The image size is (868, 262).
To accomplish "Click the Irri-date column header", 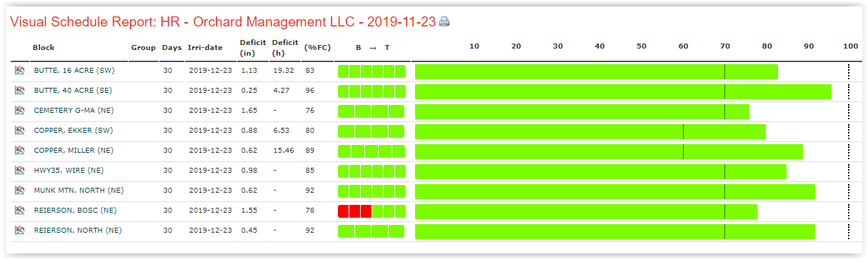I will click(x=204, y=48).
